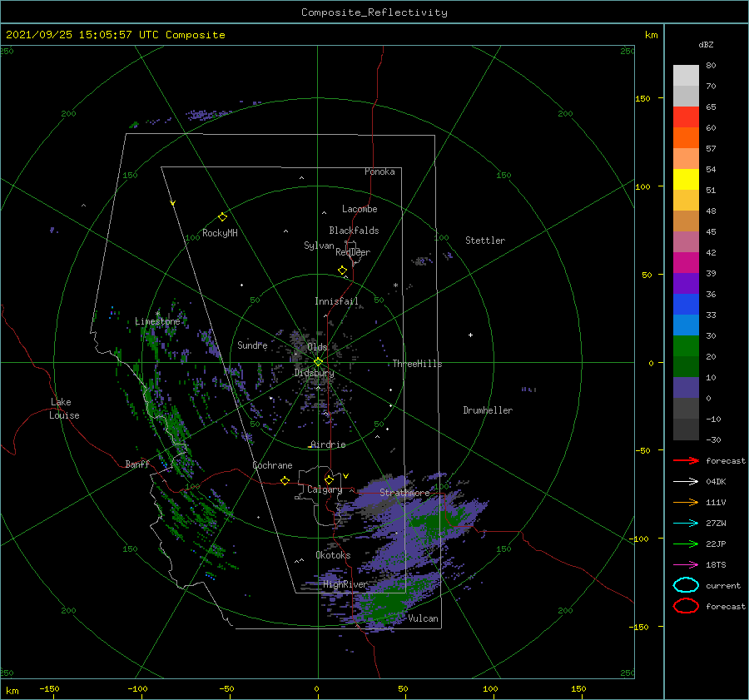Click the Composite_Reflectivity title
749x700 pixels.
[x=374, y=12]
